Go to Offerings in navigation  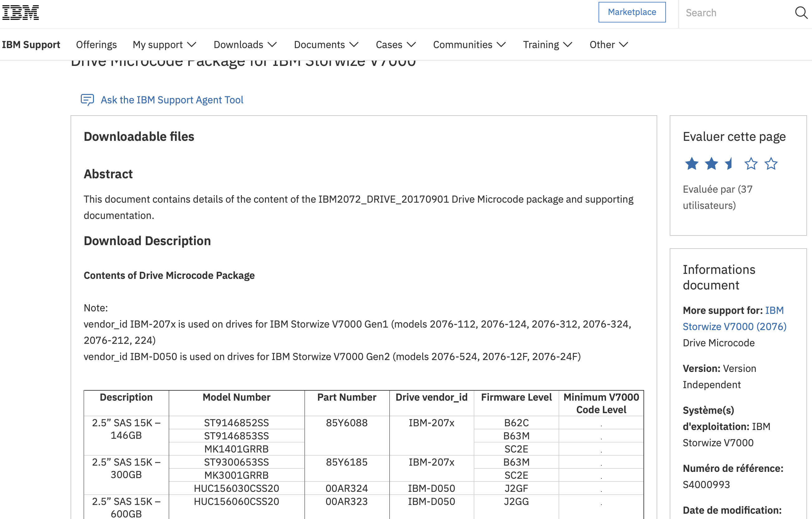[96, 45]
